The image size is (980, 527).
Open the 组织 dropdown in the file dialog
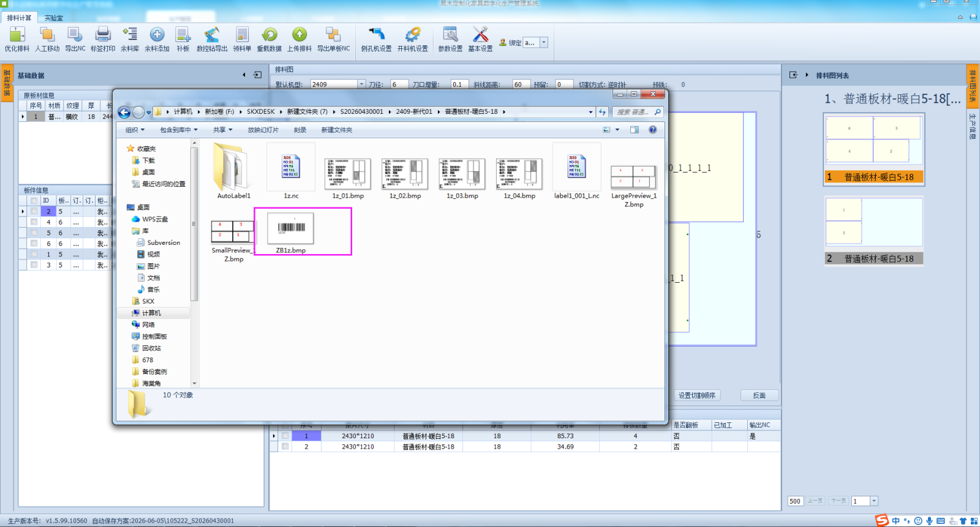(x=135, y=130)
